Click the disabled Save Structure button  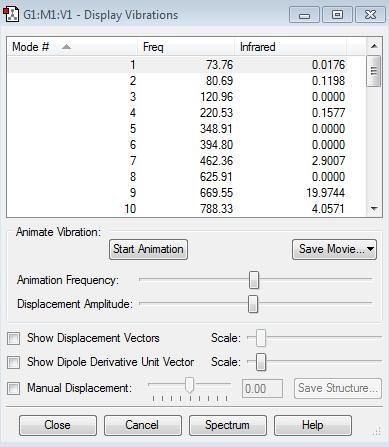[x=338, y=388]
